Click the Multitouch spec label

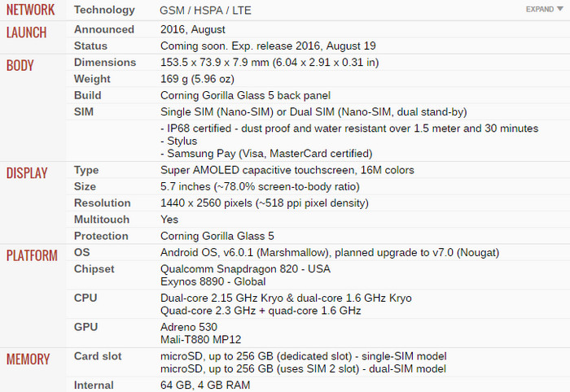tap(101, 220)
